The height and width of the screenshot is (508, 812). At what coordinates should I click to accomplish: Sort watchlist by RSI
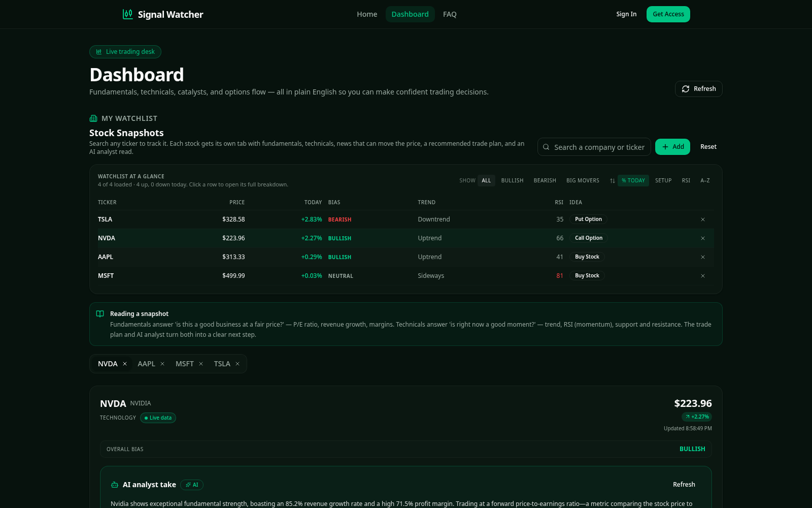point(686,180)
